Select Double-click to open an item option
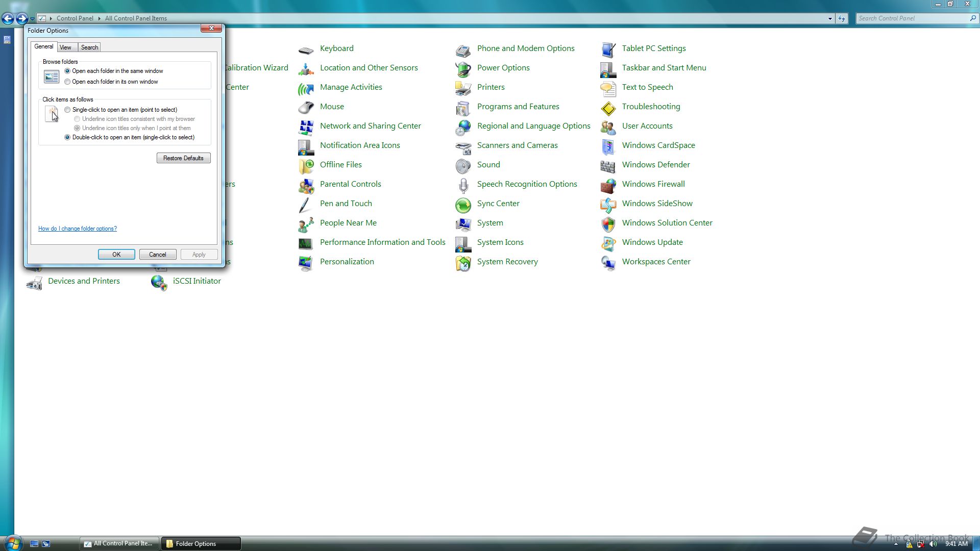Image resolution: width=980 pixels, height=551 pixels. pos(67,137)
